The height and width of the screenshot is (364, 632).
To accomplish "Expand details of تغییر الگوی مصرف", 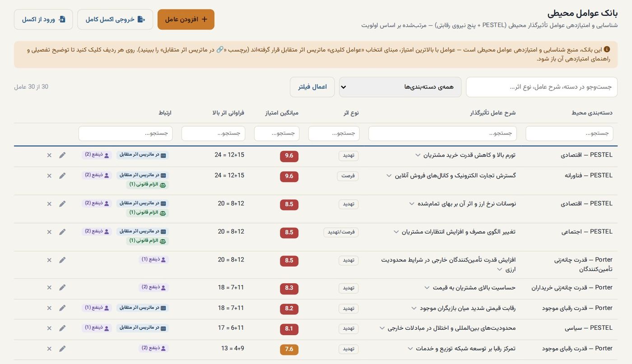I will (x=396, y=232).
